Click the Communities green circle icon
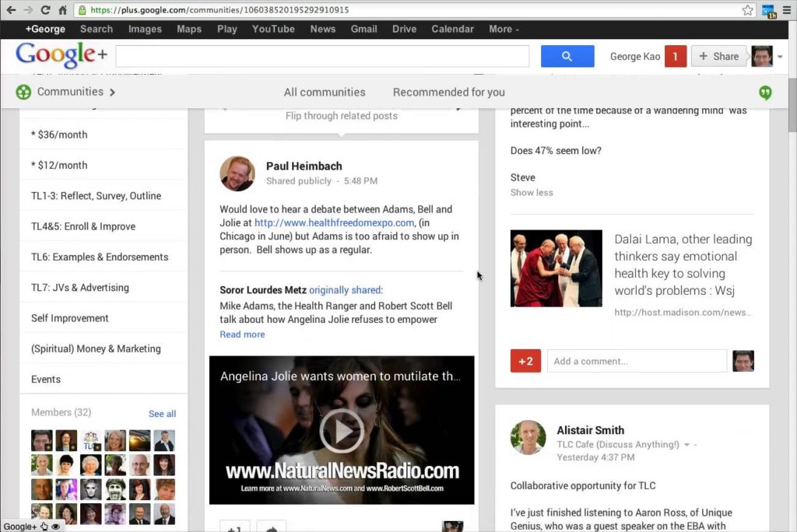This screenshot has width=797, height=532. pos(23,92)
